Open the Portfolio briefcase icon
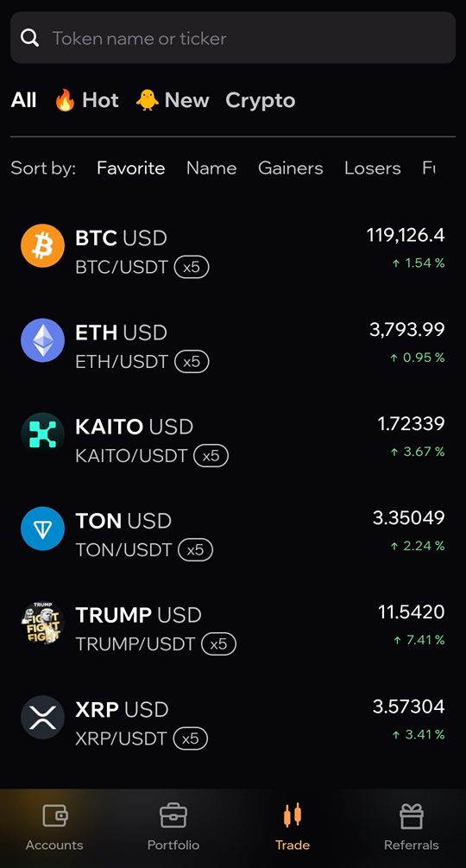Viewport: 466px width, 868px height. click(173, 815)
